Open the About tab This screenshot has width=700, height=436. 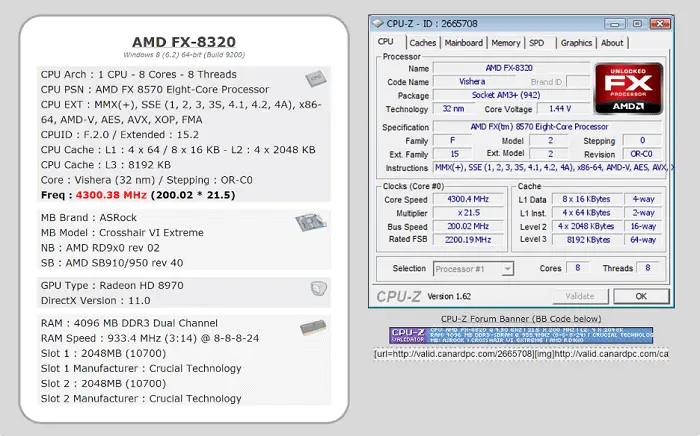(x=612, y=43)
